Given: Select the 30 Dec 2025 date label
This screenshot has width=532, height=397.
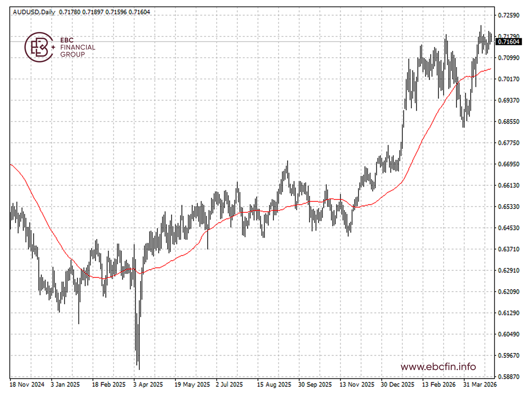Looking at the screenshot, I should pyautogui.click(x=397, y=384).
